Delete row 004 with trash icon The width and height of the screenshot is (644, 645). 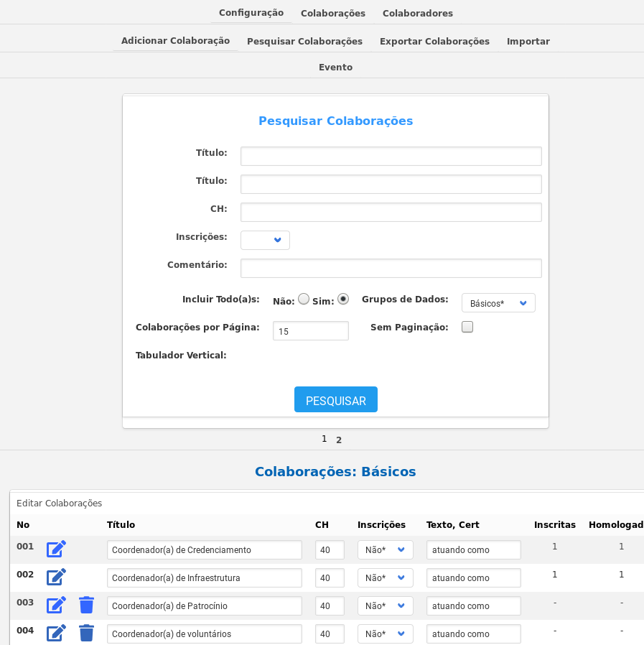(86, 633)
